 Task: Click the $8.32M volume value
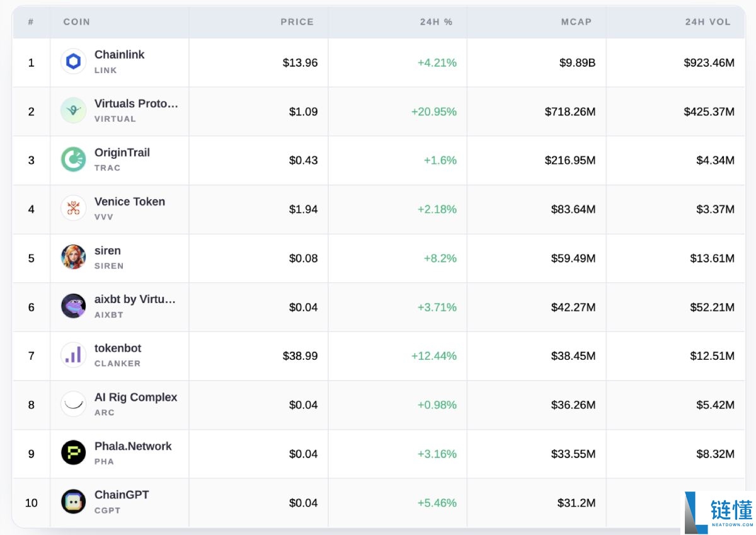(x=716, y=454)
